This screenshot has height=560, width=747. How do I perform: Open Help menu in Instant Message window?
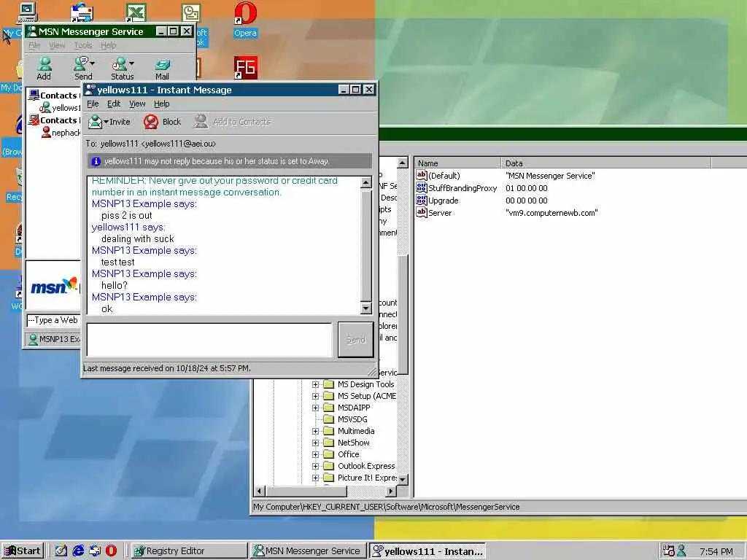click(x=161, y=104)
